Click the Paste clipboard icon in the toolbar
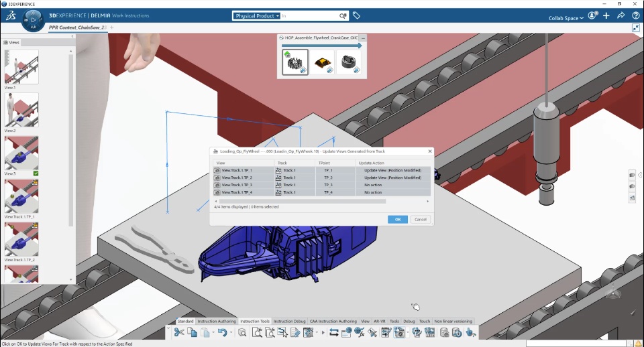 tap(205, 332)
